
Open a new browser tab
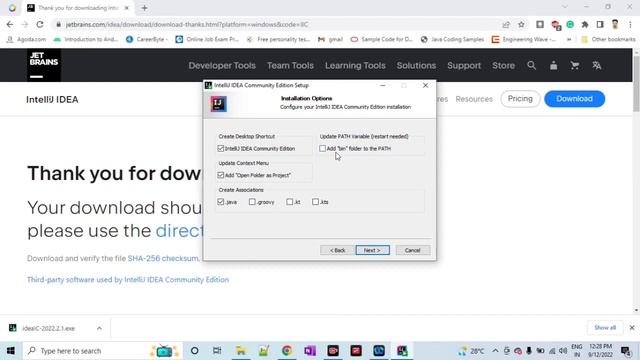pyautogui.click(x=144, y=8)
